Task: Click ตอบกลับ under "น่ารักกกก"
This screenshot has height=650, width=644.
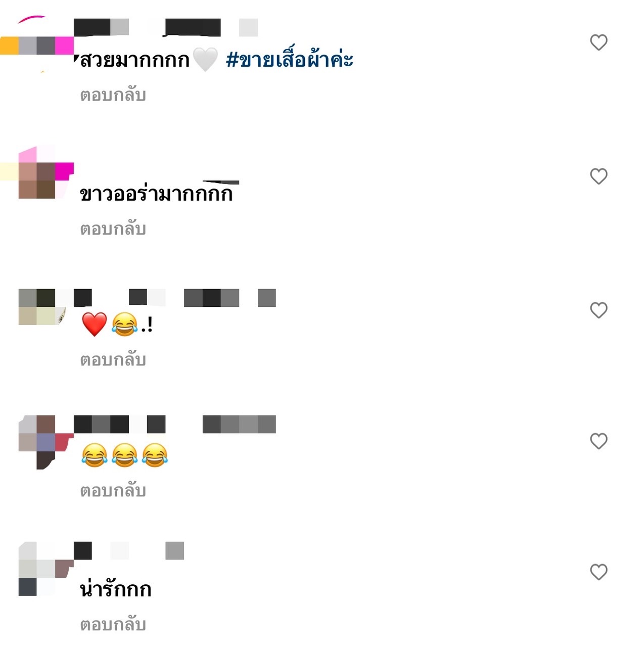Action: pyautogui.click(x=113, y=625)
